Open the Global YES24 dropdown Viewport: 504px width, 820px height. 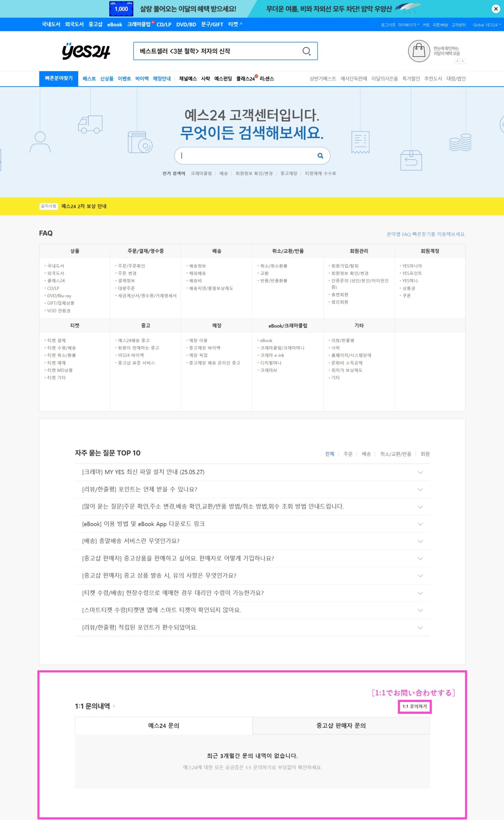pyautogui.click(x=487, y=25)
